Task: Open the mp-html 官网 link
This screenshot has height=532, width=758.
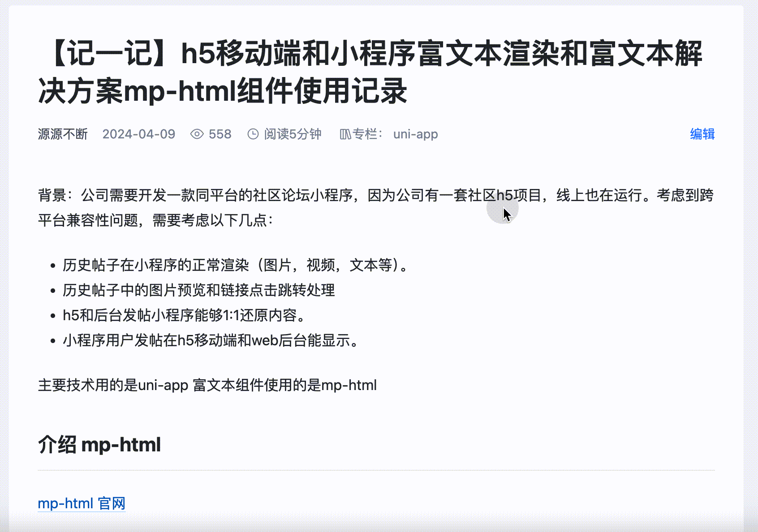Action: (x=82, y=503)
